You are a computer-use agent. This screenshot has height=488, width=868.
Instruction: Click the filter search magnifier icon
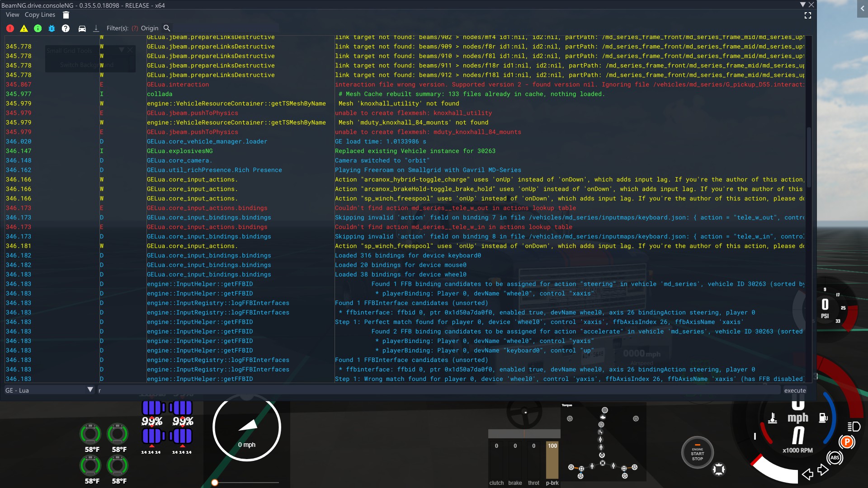[167, 28]
